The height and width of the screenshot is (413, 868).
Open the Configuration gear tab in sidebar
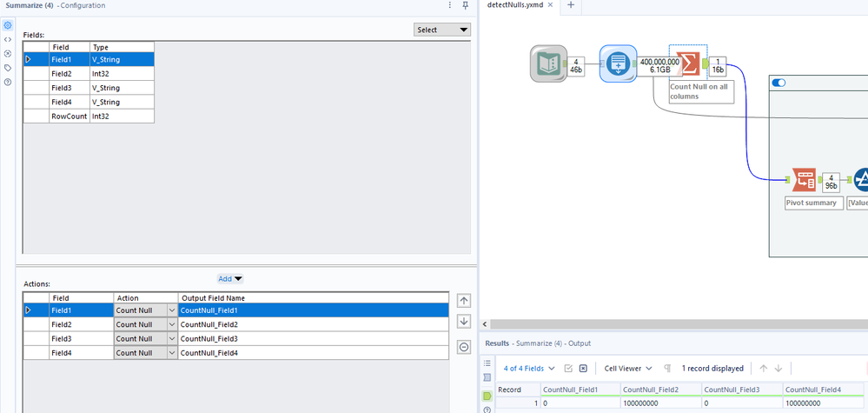coord(8,25)
